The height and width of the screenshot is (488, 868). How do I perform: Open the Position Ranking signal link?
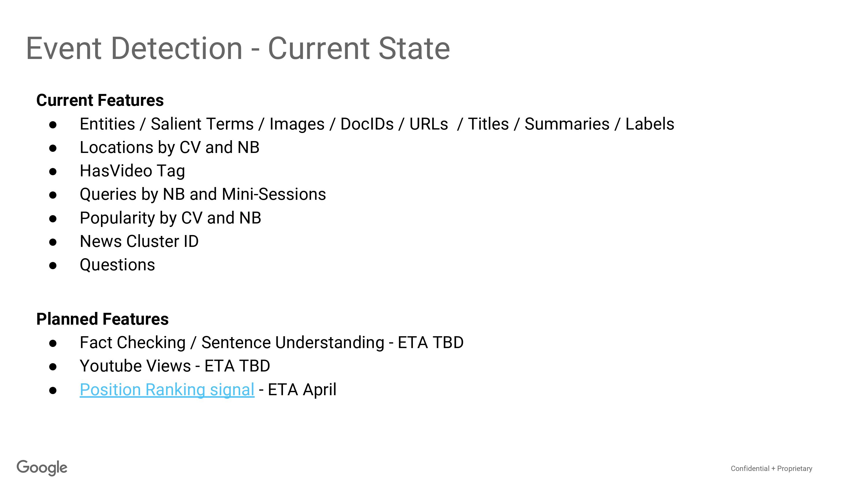coord(167,390)
